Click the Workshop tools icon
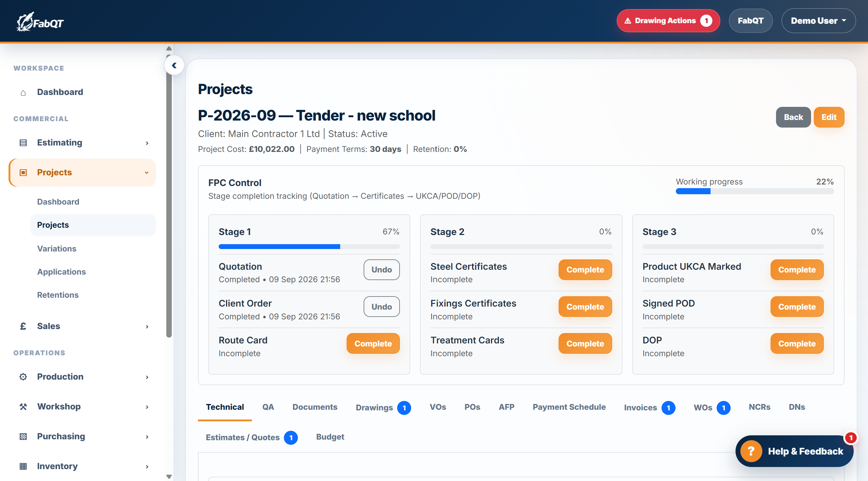868x481 pixels. click(23, 406)
